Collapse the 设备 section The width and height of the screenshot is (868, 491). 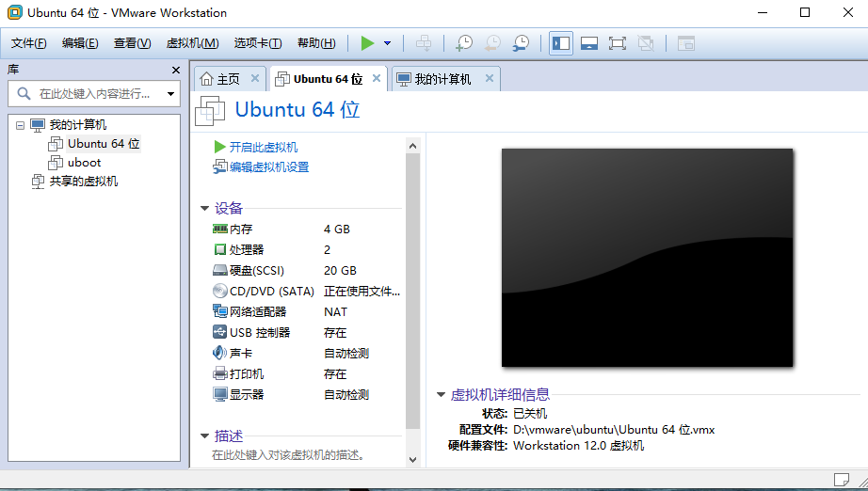[205, 209]
